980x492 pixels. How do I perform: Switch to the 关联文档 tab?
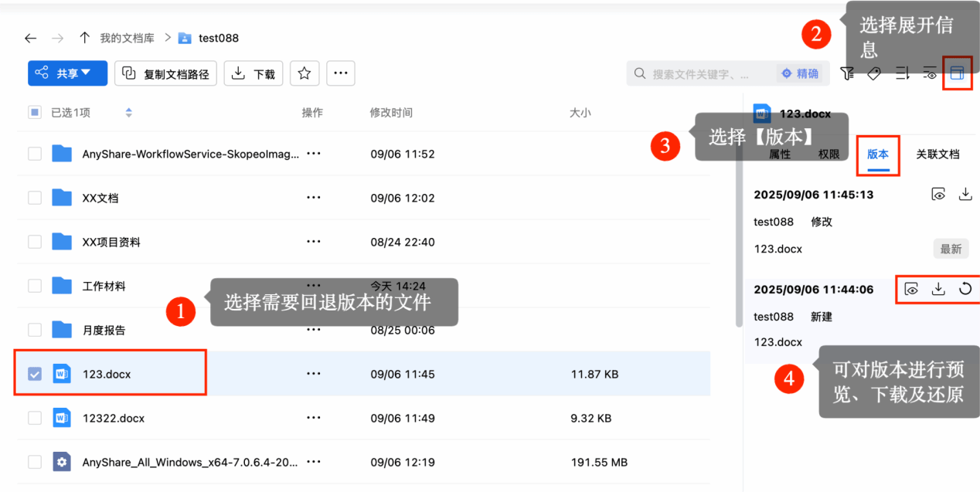coord(937,154)
